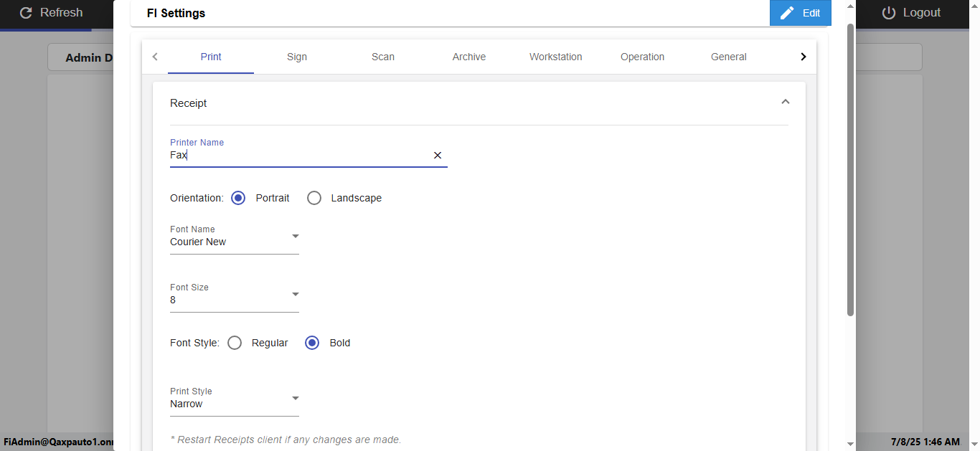Open the Workstation tab

point(556,57)
